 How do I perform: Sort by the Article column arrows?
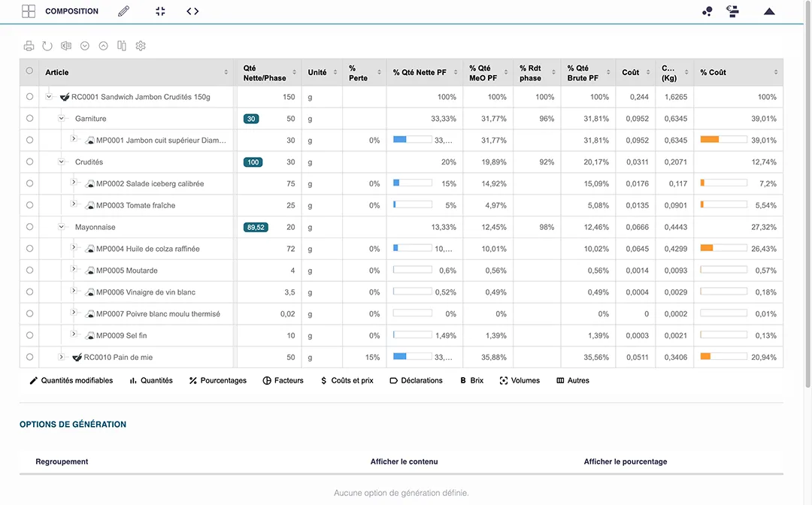click(x=226, y=72)
